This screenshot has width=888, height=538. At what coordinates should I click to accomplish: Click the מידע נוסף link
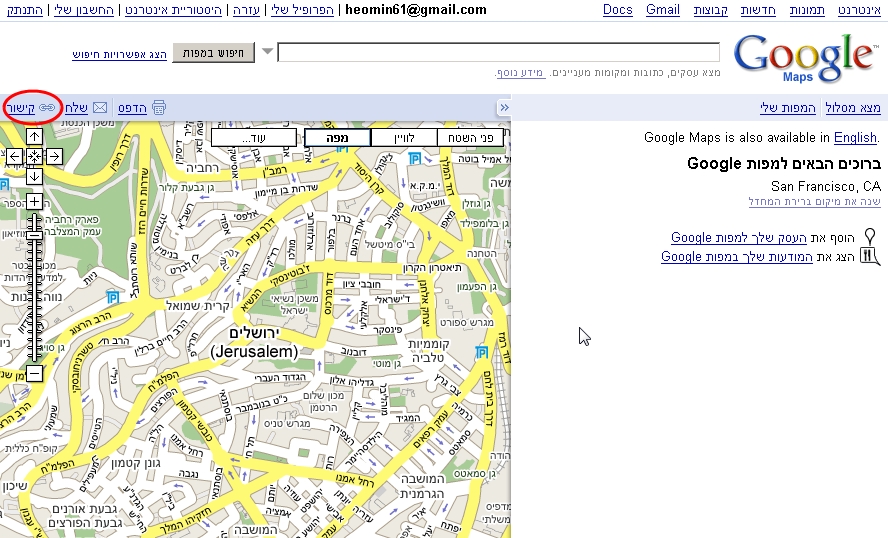pos(520,72)
